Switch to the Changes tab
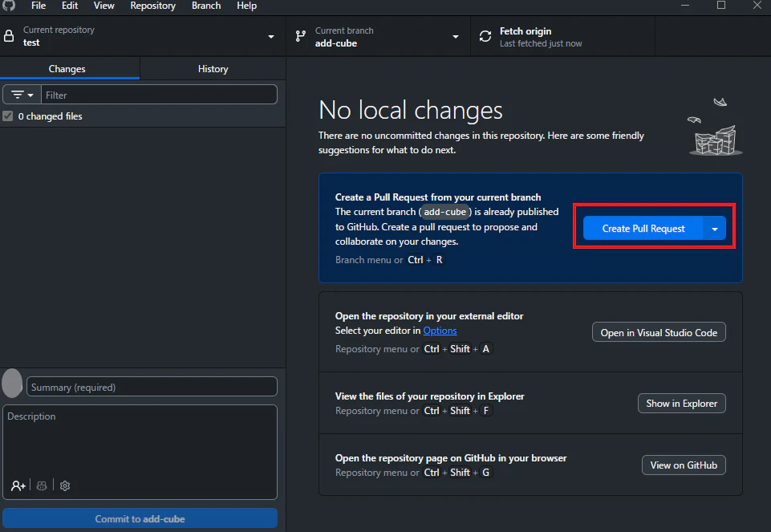Image resolution: width=771 pixels, height=532 pixels. tap(70, 69)
